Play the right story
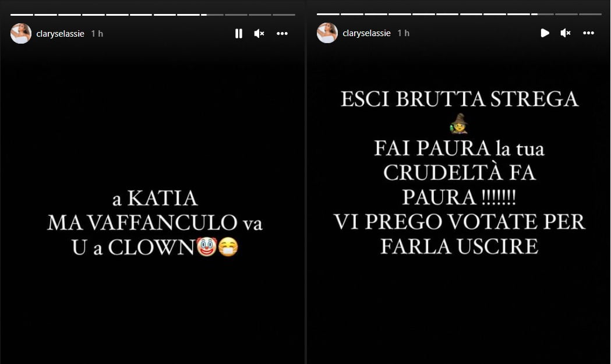The height and width of the screenshot is (364, 611). coord(545,33)
